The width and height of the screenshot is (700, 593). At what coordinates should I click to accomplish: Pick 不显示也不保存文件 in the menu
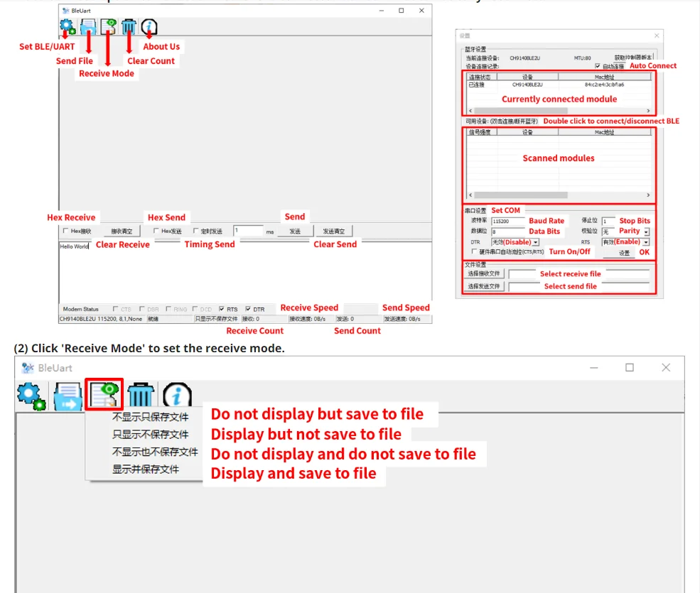pos(154,452)
